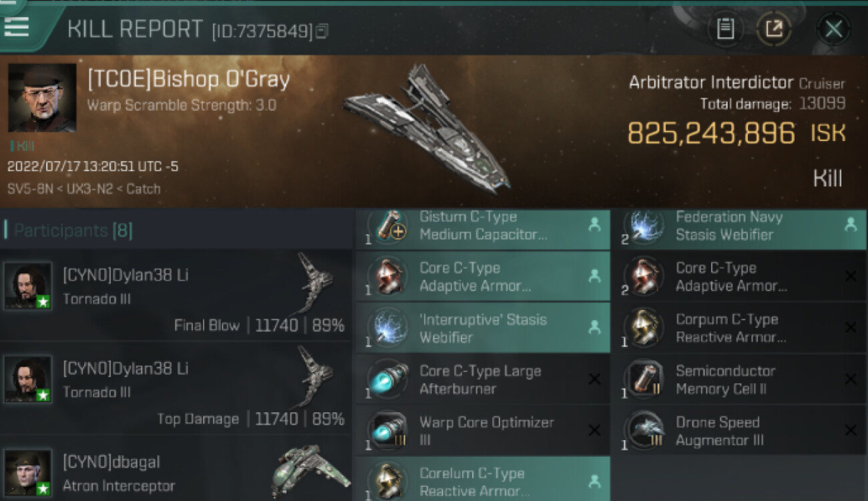The width and height of the screenshot is (868, 501).
Task: Select Core C-Type Large Afterburner icon
Action: [387, 379]
